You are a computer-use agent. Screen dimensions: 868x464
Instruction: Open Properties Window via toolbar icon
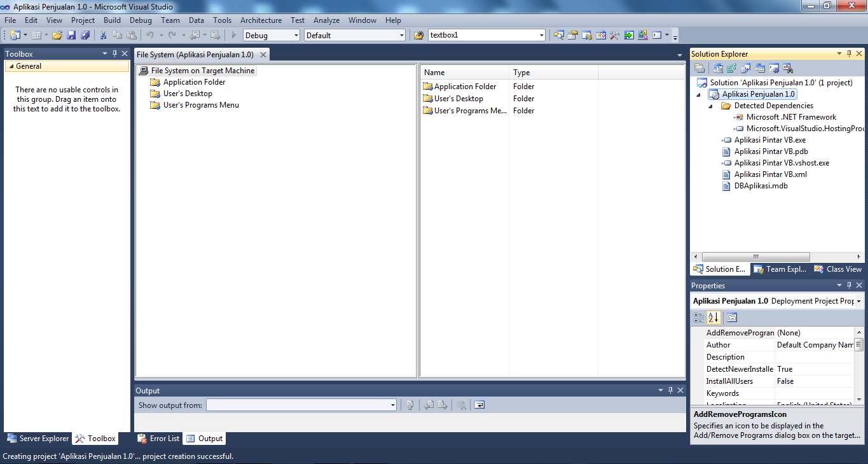(573, 36)
